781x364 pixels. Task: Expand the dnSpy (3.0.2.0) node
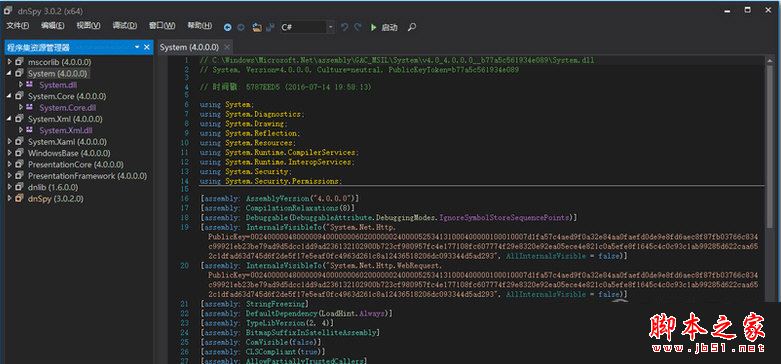tap(9, 198)
